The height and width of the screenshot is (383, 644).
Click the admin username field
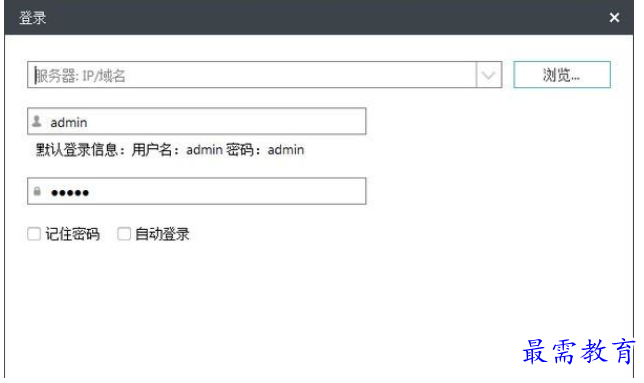point(197,122)
